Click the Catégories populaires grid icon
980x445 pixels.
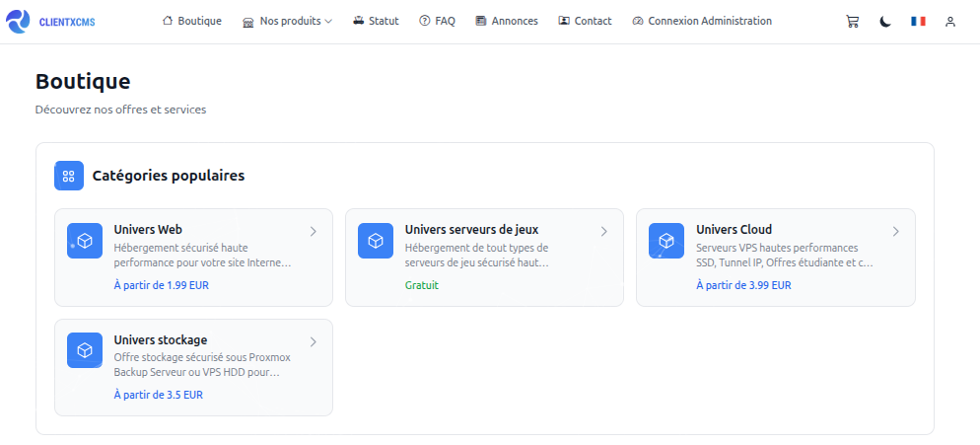click(x=69, y=176)
